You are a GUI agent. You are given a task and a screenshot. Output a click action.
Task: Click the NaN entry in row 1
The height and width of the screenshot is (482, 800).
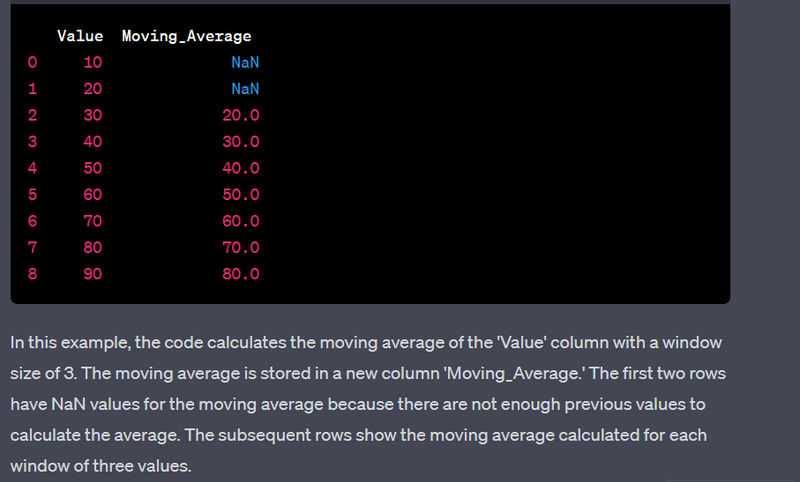[245, 89]
